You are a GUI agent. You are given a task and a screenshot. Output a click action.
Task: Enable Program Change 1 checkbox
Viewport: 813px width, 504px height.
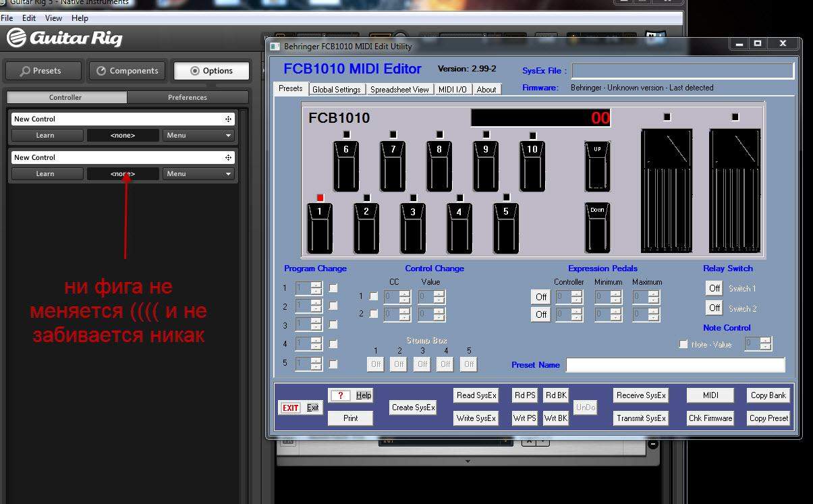click(x=333, y=288)
